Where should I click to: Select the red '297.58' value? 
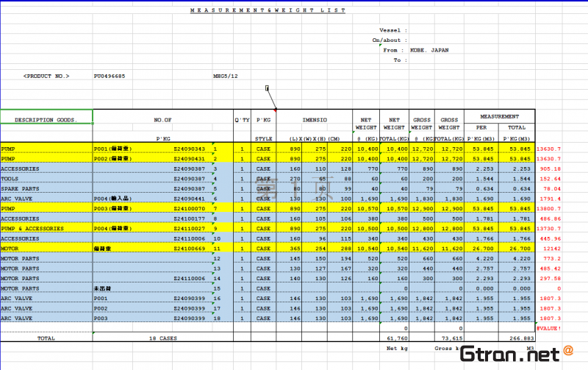tap(551, 279)
